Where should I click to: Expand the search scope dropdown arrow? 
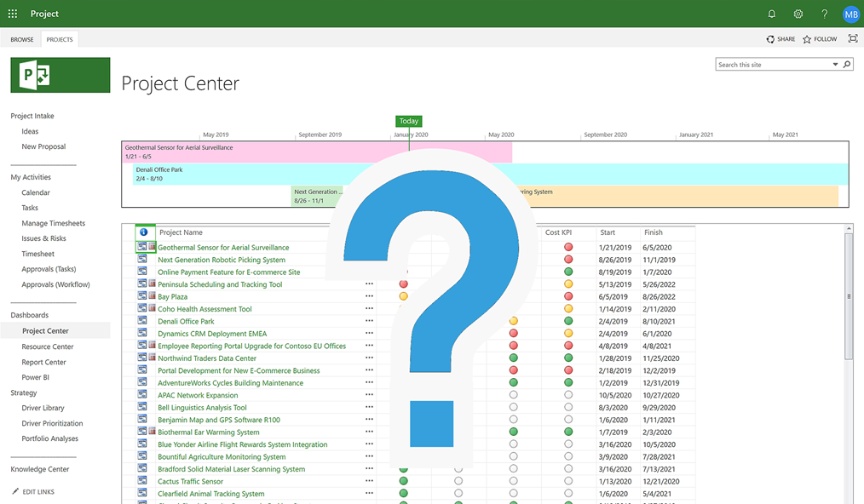pos(835,65)
